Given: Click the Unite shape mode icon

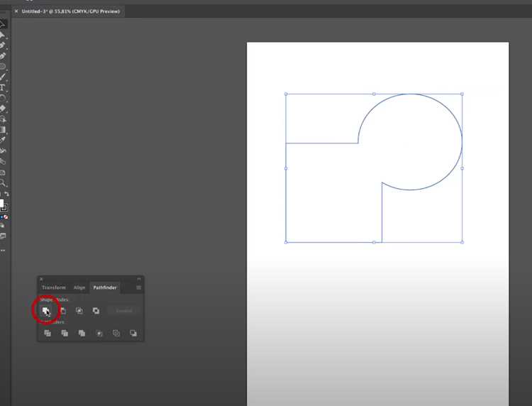Looking at the screenshot, I should [45, 311].
